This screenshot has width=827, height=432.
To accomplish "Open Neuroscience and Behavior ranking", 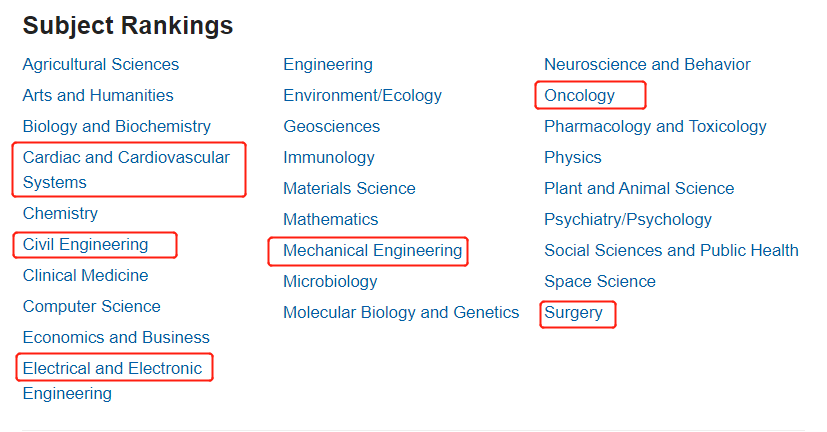I will (x=647, y=64).
